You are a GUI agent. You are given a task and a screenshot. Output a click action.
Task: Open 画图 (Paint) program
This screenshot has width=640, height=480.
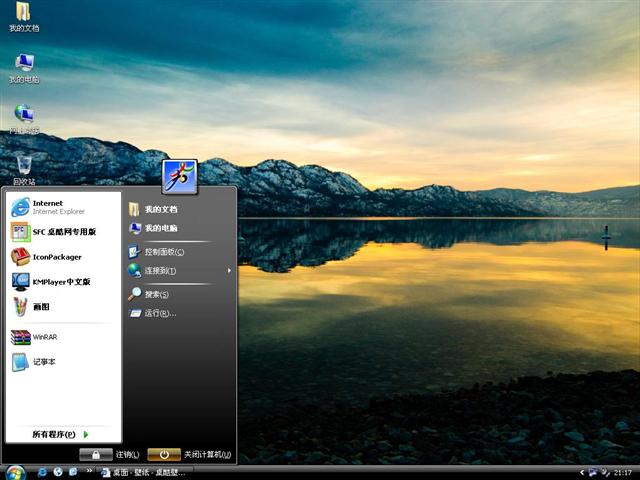(40, 306)
